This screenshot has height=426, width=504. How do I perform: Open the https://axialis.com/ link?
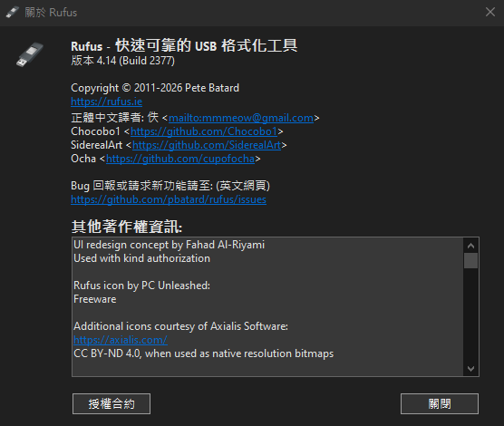point(121,340)
